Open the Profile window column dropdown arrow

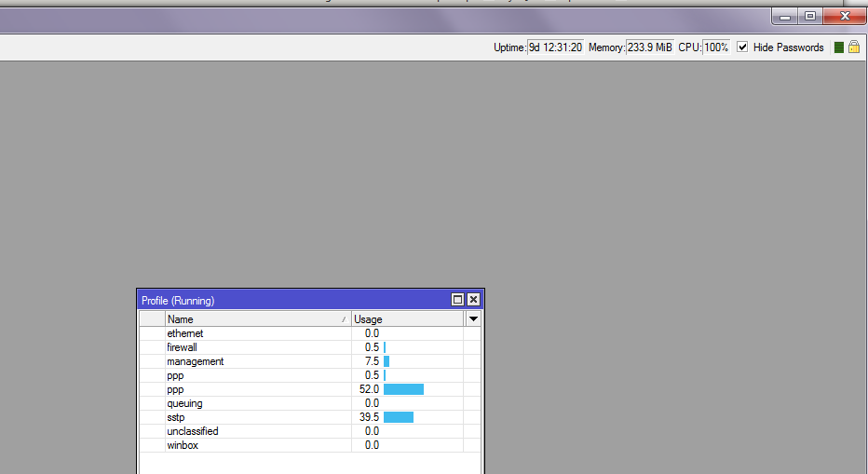[x=473, y=319]
